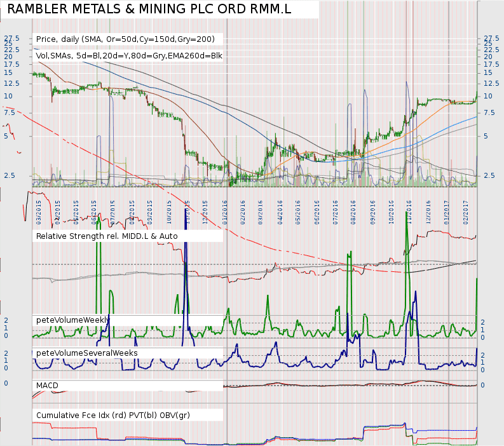Screen dimensions: 504x446
Task: Click the 12.5 value on the right price axis
Action: [x=491, y=83]
